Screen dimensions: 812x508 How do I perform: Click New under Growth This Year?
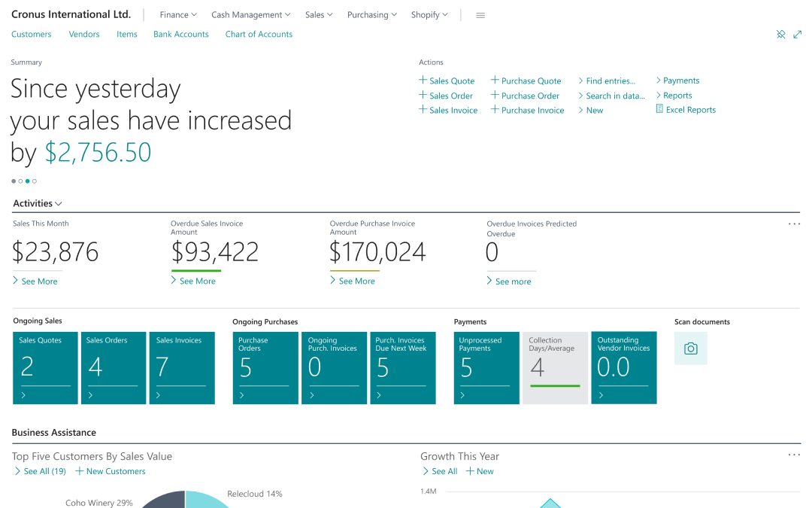tap(480, 471)
